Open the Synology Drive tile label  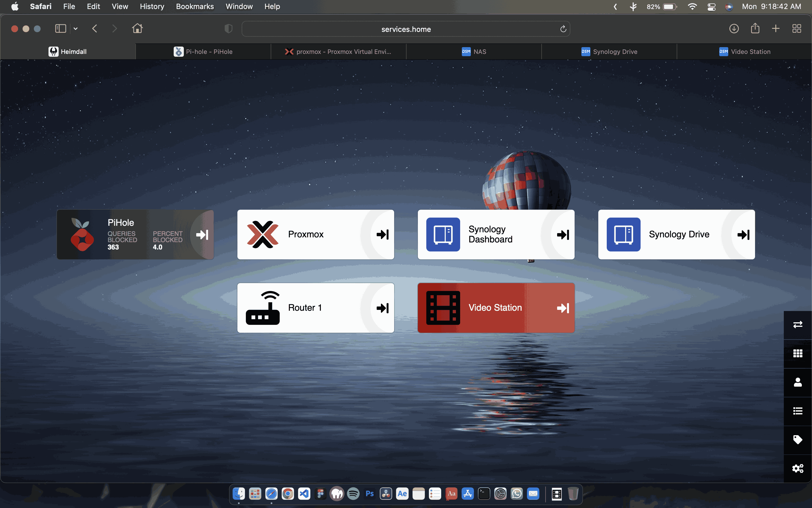(x=679, y=234)
